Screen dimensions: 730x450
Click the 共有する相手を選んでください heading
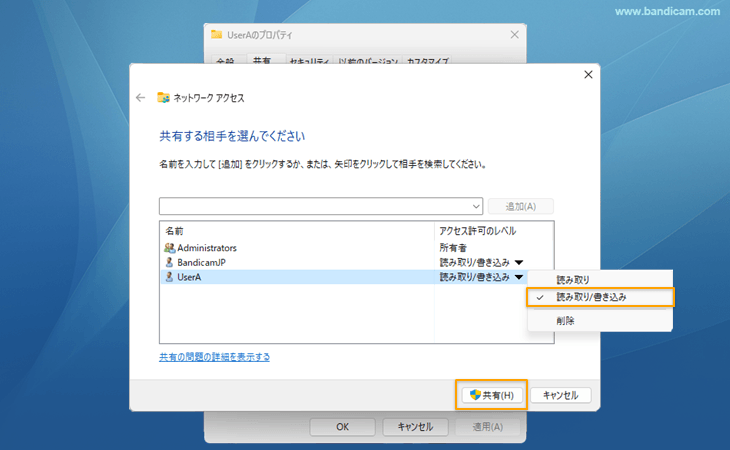point(232,136)
